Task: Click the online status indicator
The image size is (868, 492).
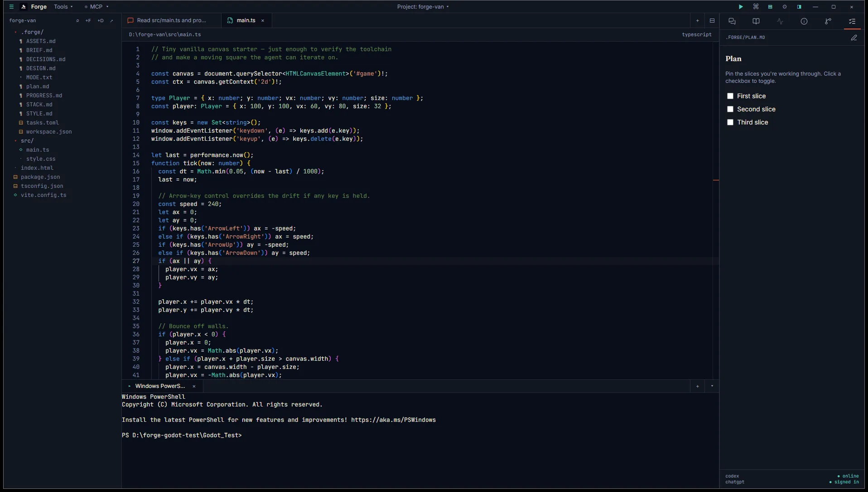Action: tap(848, 476)
